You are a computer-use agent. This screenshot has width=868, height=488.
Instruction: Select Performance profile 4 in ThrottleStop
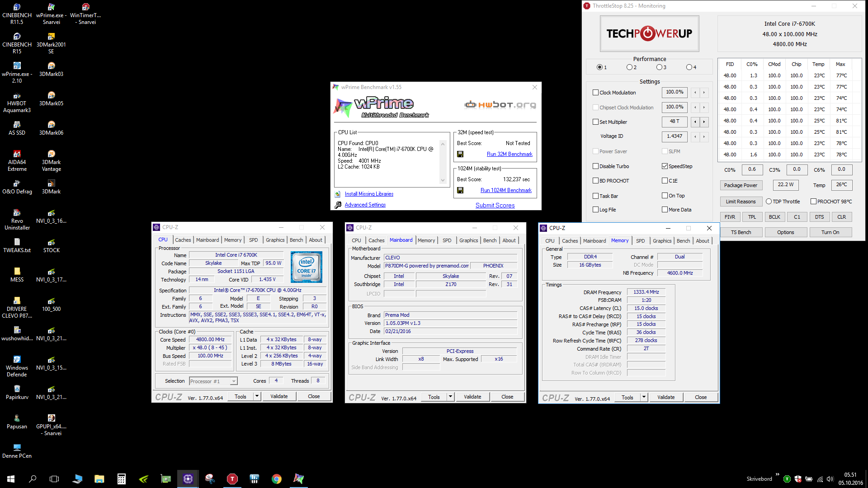click(689, 67)
